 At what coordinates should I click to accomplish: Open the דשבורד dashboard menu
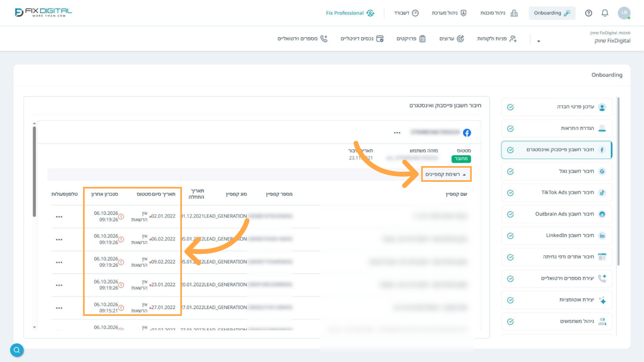[406, 13]
